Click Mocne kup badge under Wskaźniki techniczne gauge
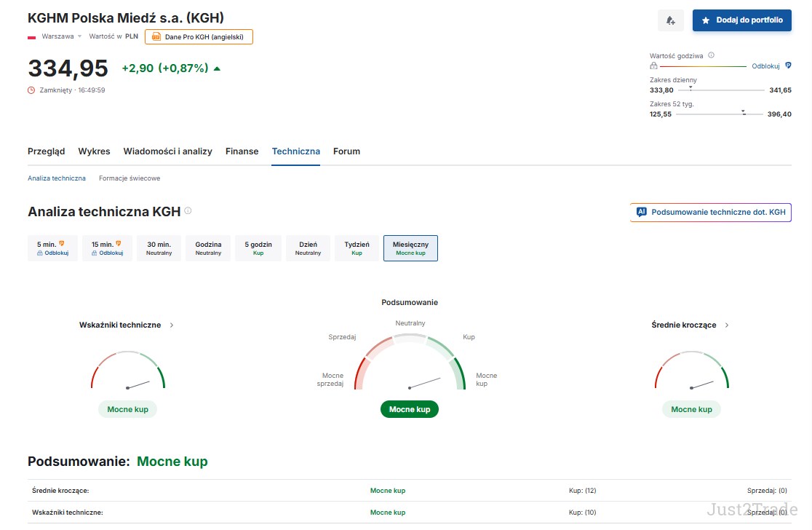Viewport: 812px width, 530px height. pyautogui.click(x=127, y=409)
